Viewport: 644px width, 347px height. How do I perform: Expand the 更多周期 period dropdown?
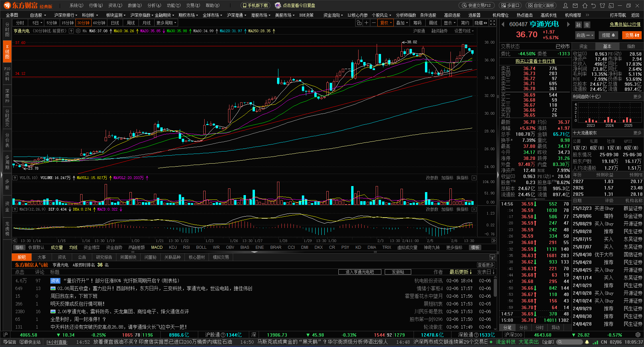pos(166,23)
